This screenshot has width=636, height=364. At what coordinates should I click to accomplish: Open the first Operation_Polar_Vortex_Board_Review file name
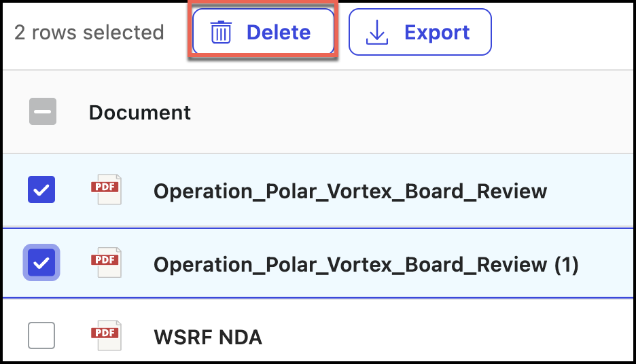[350, 191]
